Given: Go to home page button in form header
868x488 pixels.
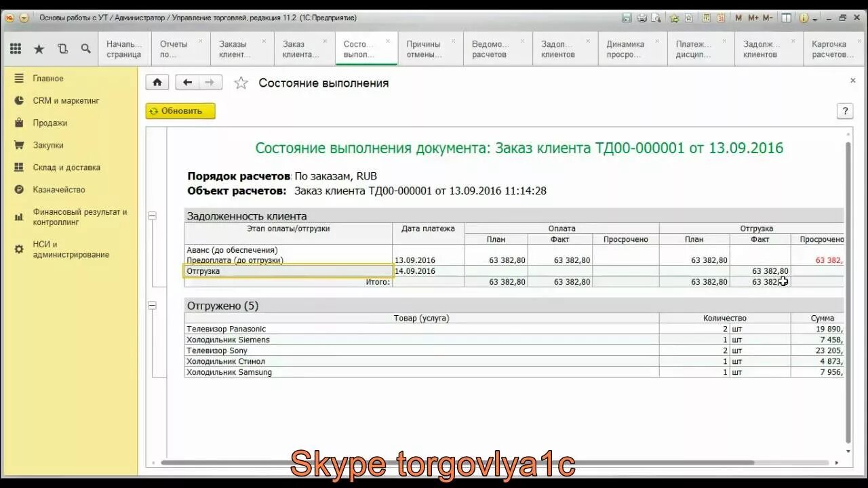Looking at the screenshot, I should tap(157, 83).
